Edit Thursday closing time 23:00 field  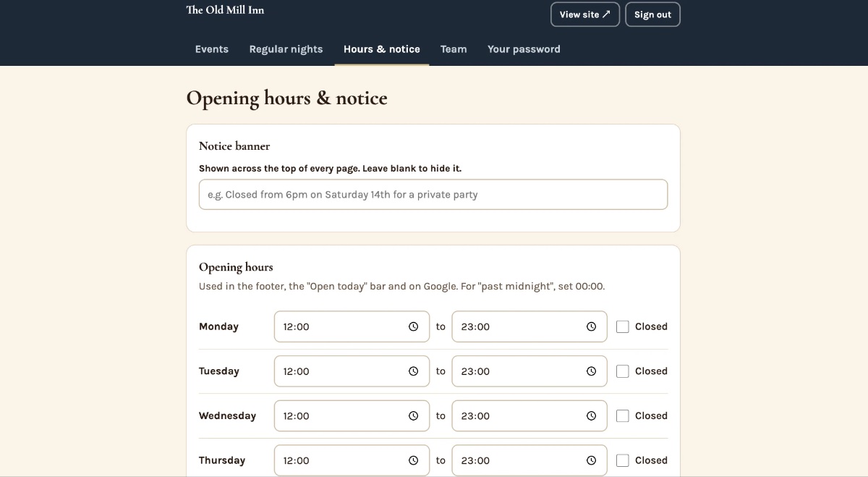(529, 460)
